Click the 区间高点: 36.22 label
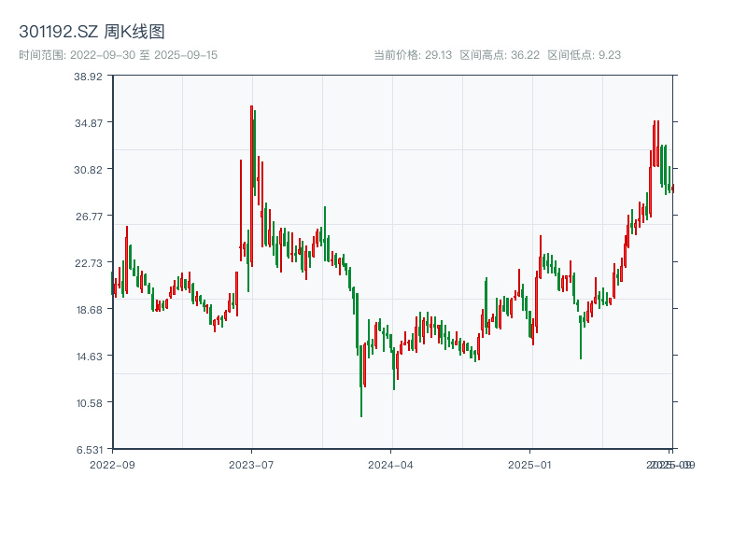The width and height of the screenshot is (747, 560). click(500, 55)
